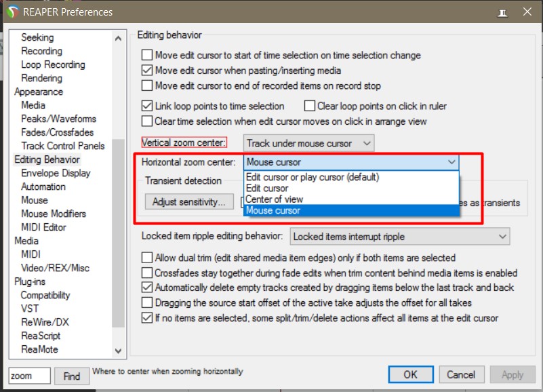Click the 'Horizontal zoom center:' label
Image resolution: width=543 pixels, height=392 pixels.
coord(188,162)
